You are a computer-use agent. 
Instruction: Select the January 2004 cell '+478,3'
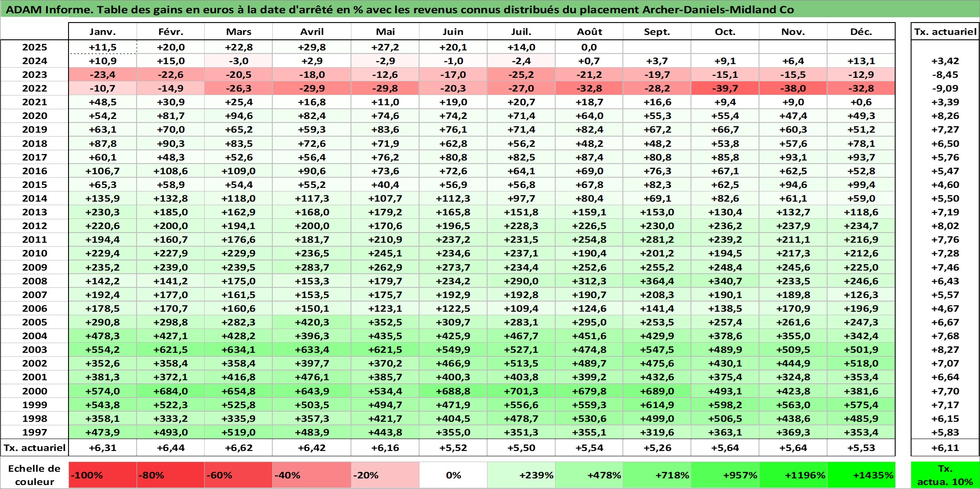103,336
